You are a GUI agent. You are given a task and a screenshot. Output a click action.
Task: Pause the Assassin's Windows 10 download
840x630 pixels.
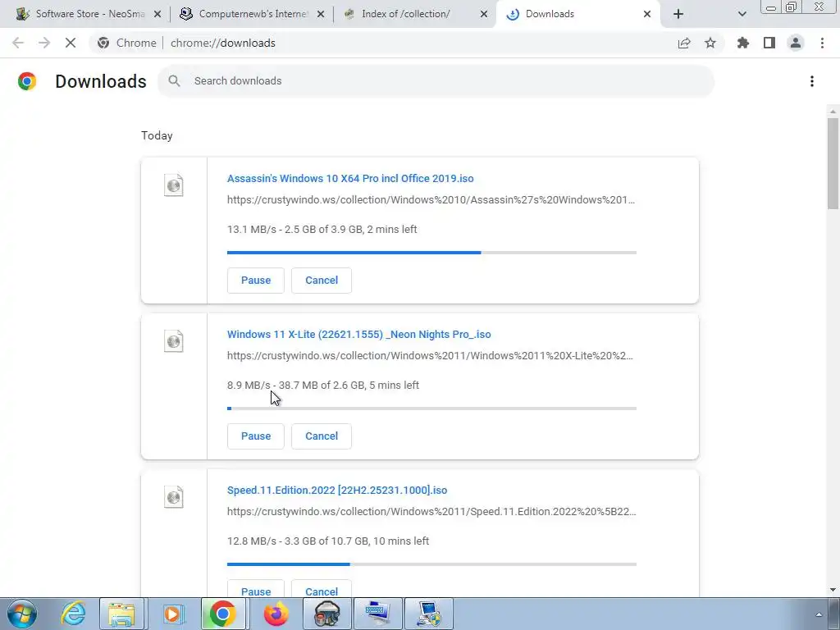[x=256, y=281]
